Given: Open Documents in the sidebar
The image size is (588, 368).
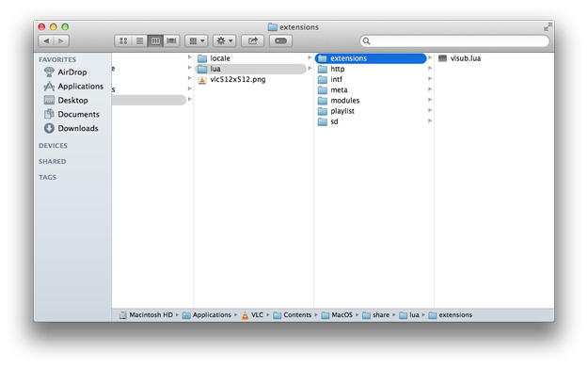Looking at the screenshot, I should click(72, 114).
